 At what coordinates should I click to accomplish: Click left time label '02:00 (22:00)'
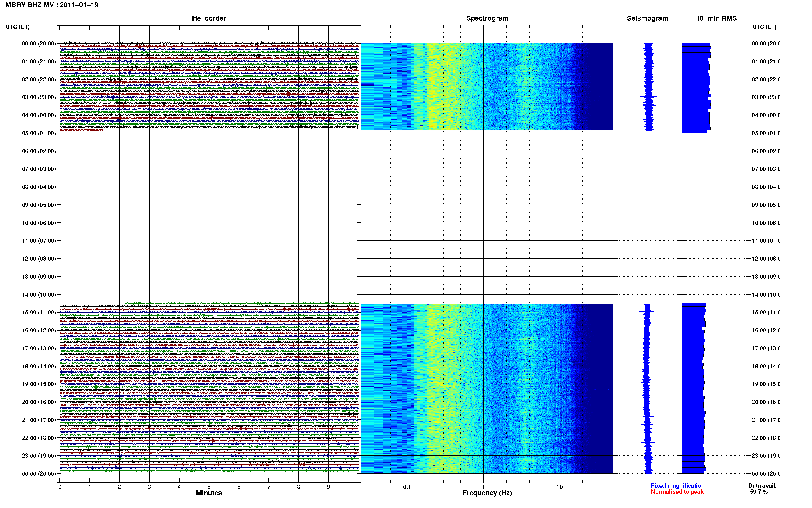point(39,79)
